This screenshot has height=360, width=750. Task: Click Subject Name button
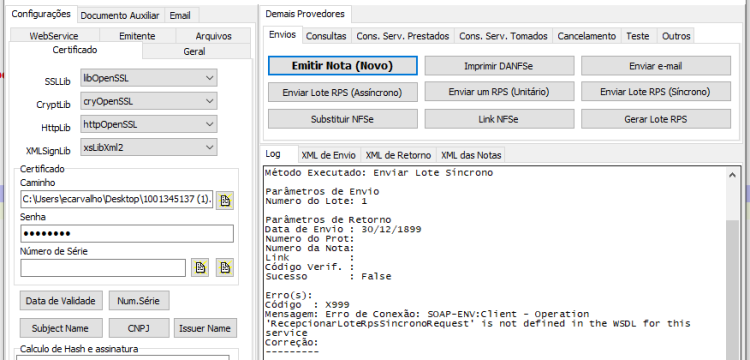tap(61, 328)
